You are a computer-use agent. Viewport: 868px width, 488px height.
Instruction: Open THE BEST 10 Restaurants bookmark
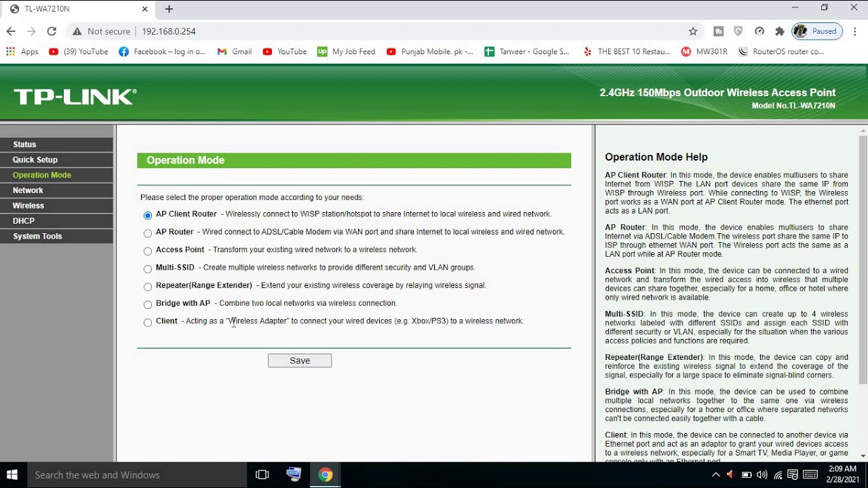coord(627,52)
